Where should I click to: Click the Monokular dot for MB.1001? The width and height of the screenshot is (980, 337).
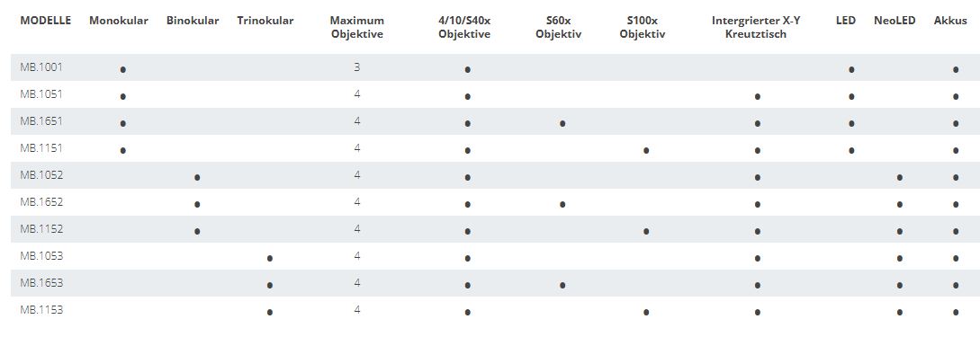123,69
